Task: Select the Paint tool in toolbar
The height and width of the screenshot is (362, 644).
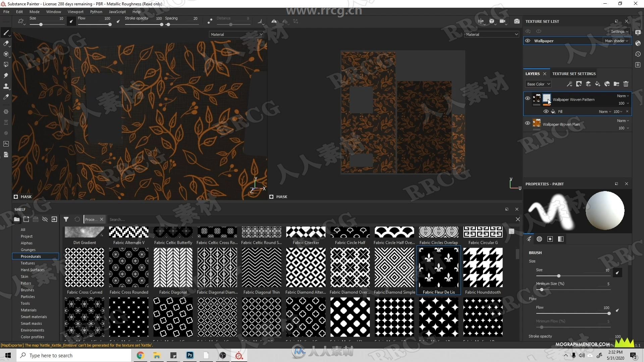Action: pos(6,33)
